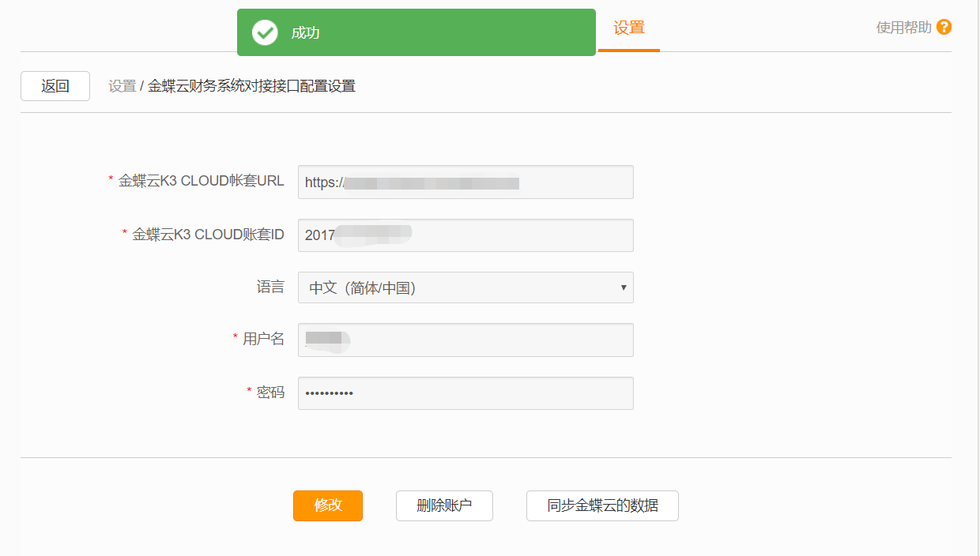Switch to the 设置 tab

pos(629,28)
